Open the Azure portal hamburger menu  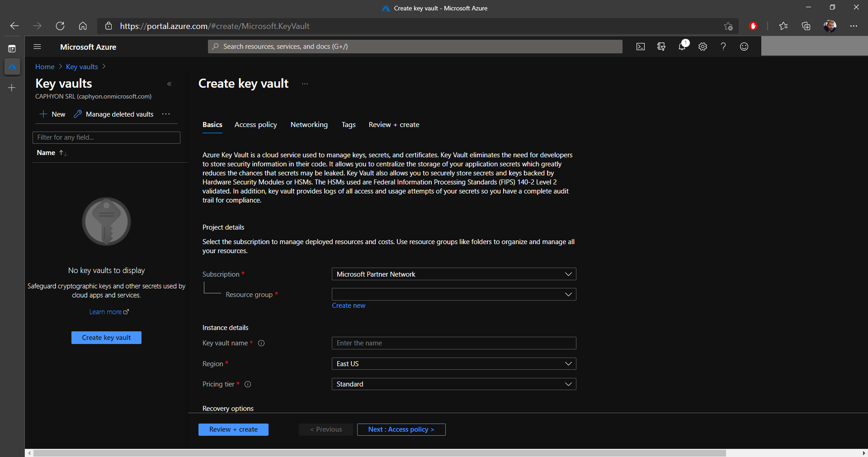click(x=38, y=47)
